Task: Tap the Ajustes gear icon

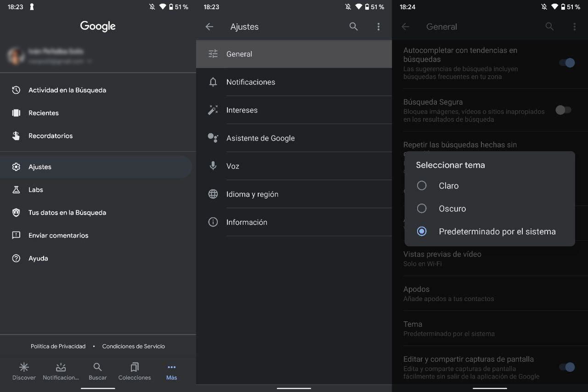Action: click(x=16, y=167)
